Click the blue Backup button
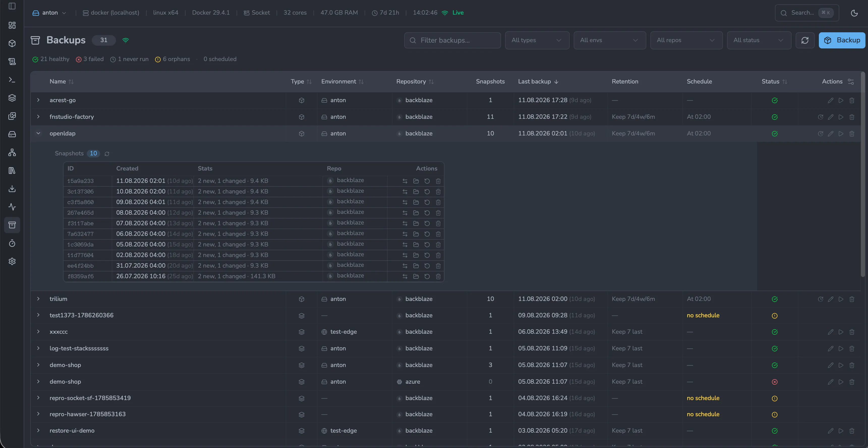Viewport: 868px width, 448px height. [842, 40]
